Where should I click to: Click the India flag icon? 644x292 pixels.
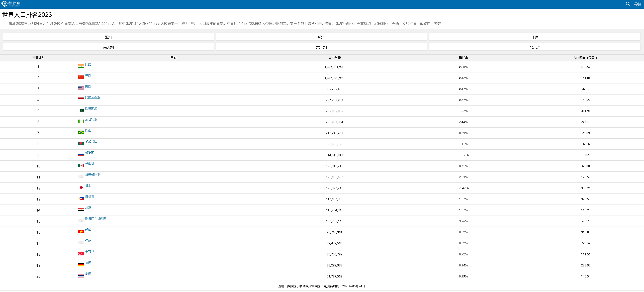click(x=81, y=66)
